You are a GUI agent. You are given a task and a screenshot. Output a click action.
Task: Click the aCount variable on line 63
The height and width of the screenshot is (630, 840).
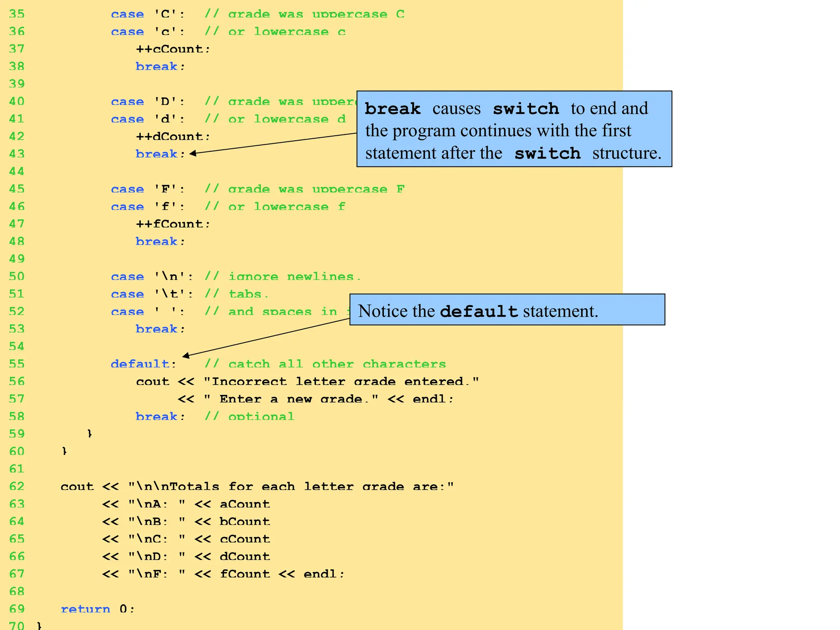pyautogui.click(x=245, y=504)
